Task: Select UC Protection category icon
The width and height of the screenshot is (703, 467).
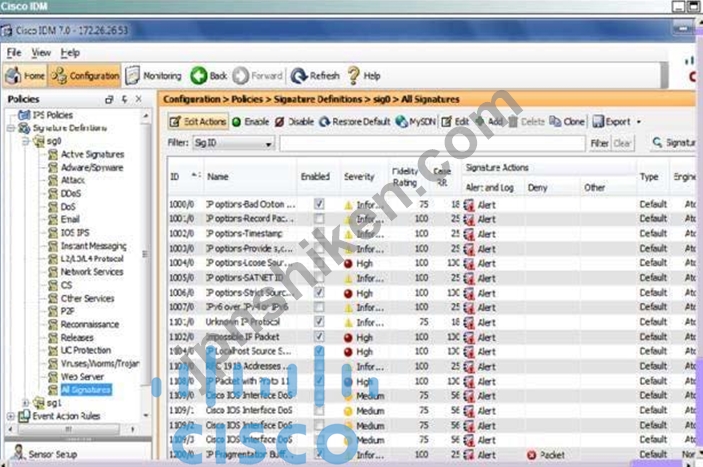Action: click(x=53, y=350)
